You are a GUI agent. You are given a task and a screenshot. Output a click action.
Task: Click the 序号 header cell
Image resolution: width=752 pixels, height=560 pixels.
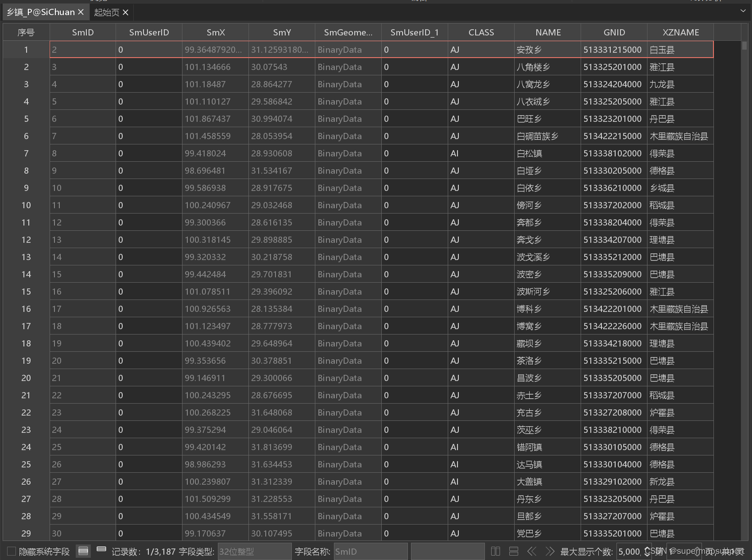[26, 32]
